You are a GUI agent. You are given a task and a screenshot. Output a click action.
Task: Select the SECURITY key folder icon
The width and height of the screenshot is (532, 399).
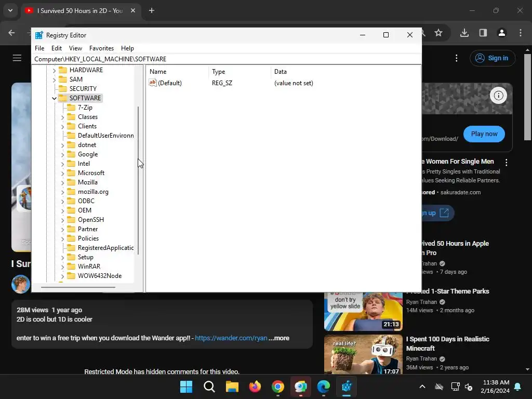point(63,88)
